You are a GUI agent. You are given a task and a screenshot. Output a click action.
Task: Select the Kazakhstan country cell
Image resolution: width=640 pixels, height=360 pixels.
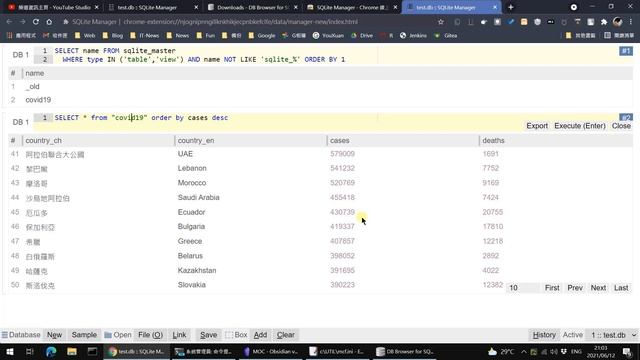pyautogui.click(x=197, y=271)
